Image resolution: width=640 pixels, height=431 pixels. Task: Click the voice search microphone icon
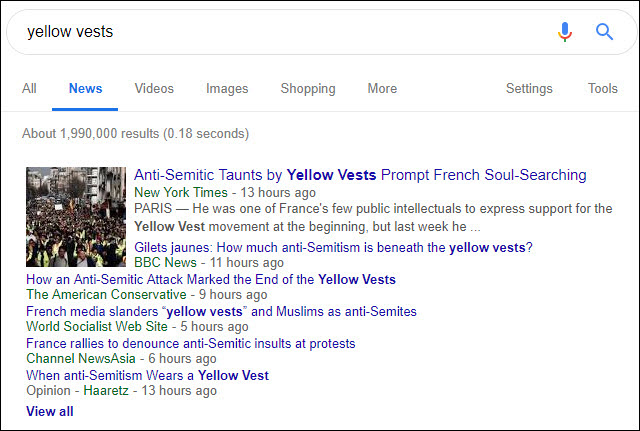(x=565, y=32)
